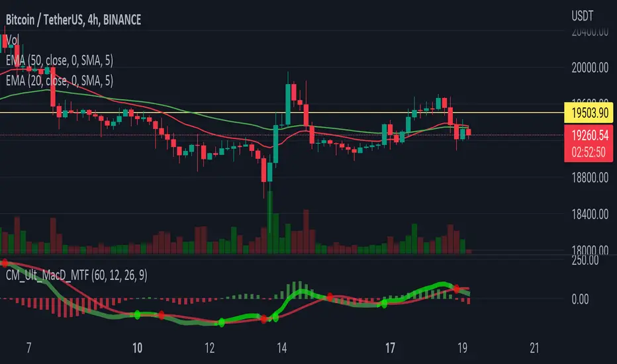Viewport: 617px width, 364px height.
Task: Click date label 14 on the time axis
Action: (x=282, y=348)
